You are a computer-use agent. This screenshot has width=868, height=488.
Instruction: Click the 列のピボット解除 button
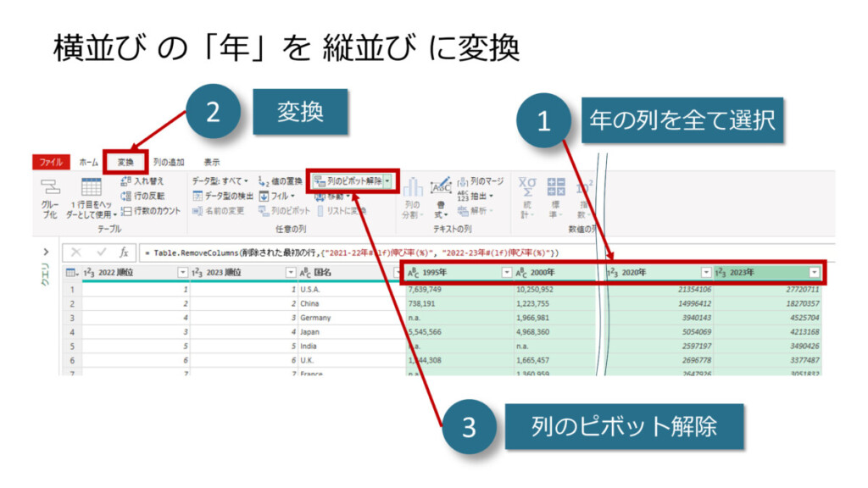pyautogui.click(x=348, y=181)
